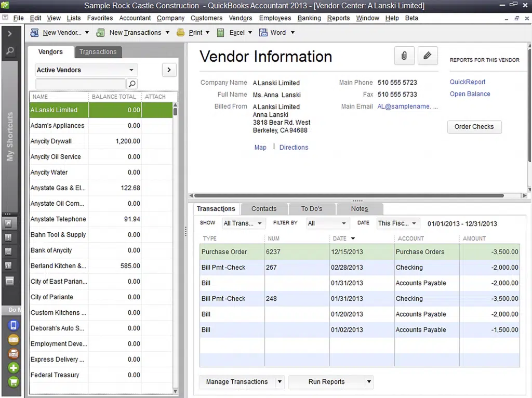Open the Show All Transactions dropdown
The image size is (532, 398).
[x=244, y=223]
